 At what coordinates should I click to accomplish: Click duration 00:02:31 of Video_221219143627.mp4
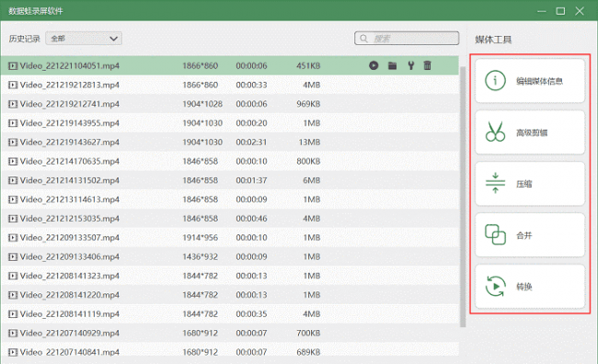point(251,142)
